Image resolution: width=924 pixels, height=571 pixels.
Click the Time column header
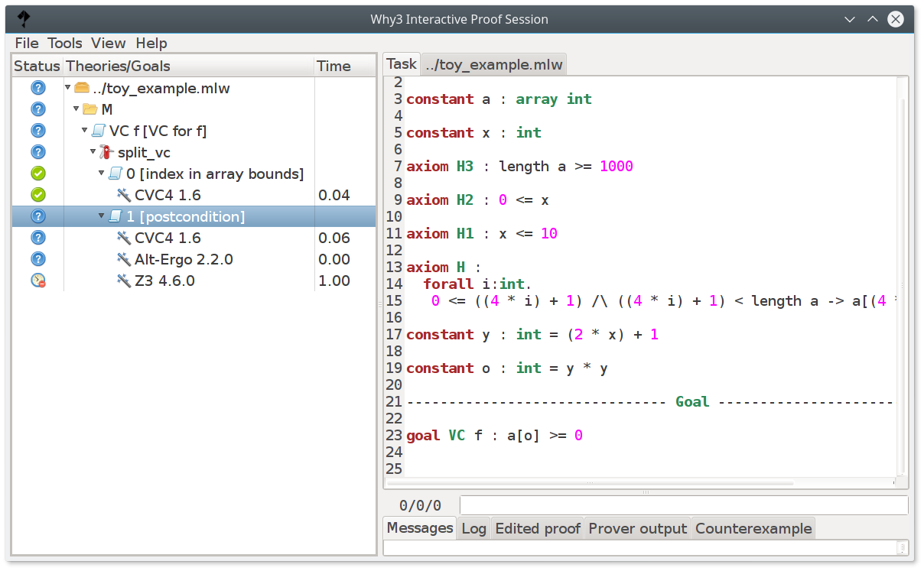coord(345,66)
